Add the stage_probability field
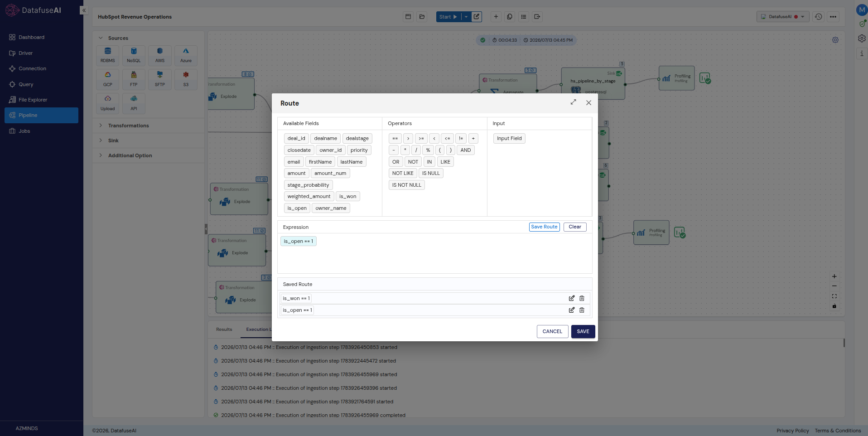The width and height of the screenshot is (868, 436). [x=308, y=185]
